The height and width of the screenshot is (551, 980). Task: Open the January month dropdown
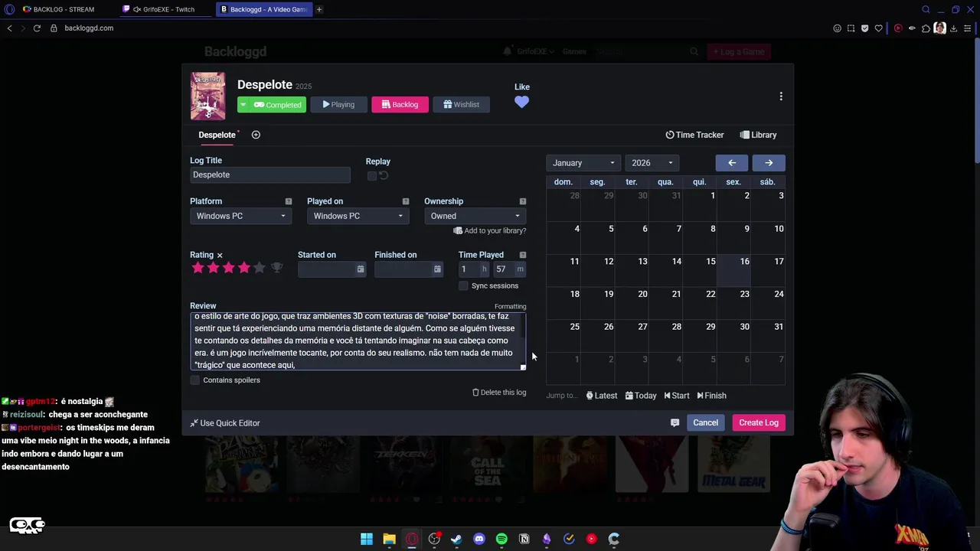[583, 163]
